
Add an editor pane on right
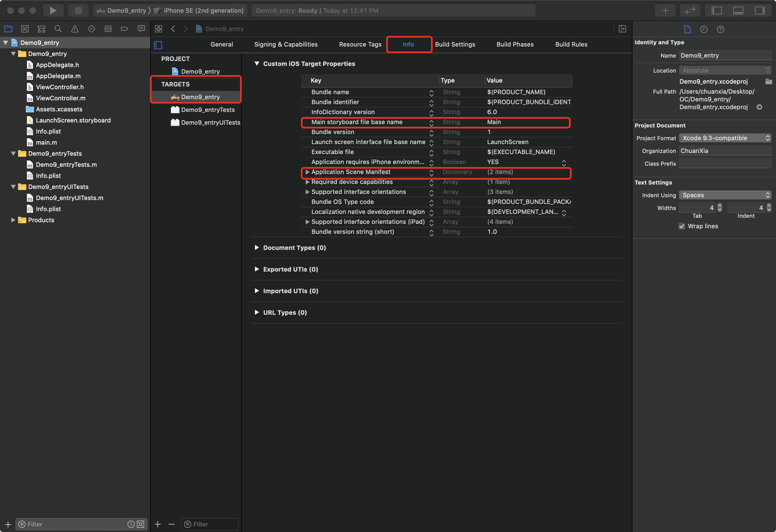coord(622,29)
